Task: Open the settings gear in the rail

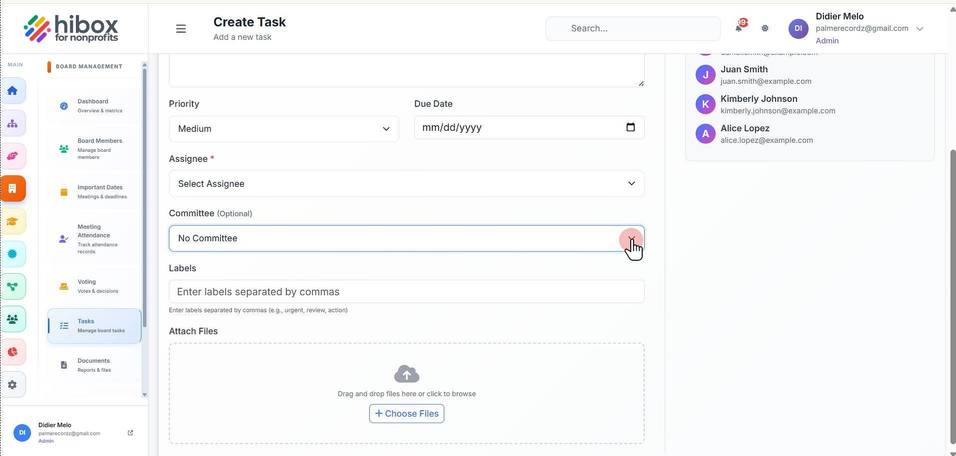Action: point(12,385)
